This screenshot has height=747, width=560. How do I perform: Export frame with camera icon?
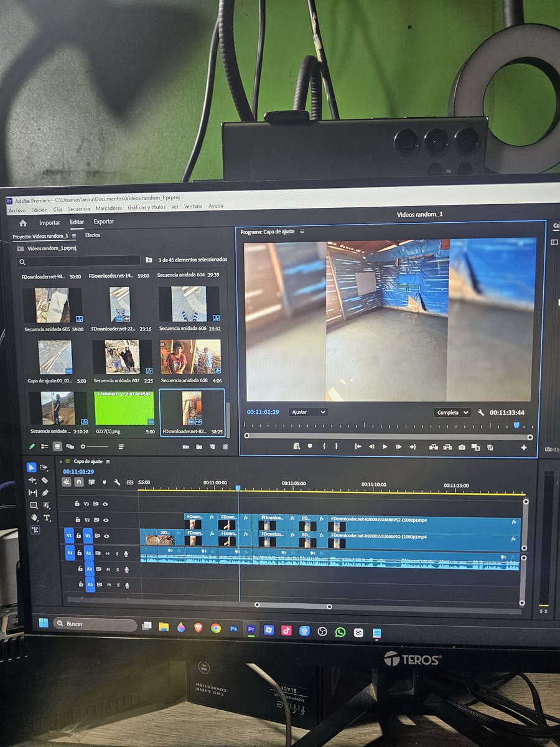[x=462, y=448]
